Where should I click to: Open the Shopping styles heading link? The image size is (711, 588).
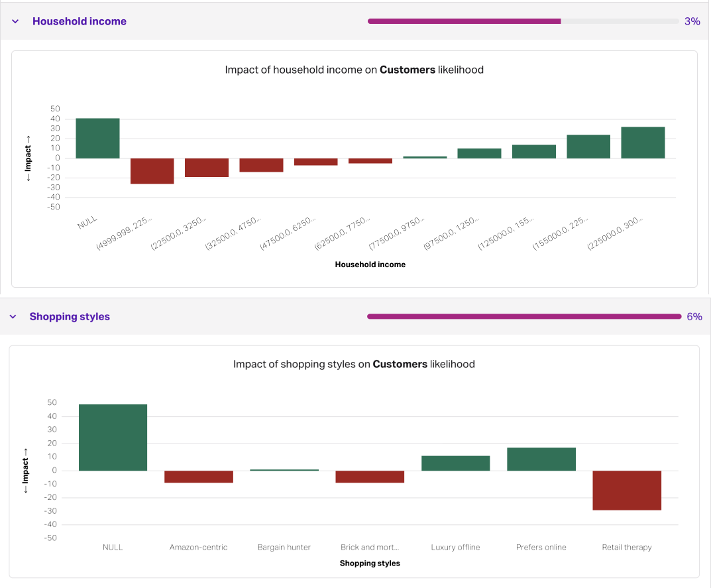[x=70, y=317]
